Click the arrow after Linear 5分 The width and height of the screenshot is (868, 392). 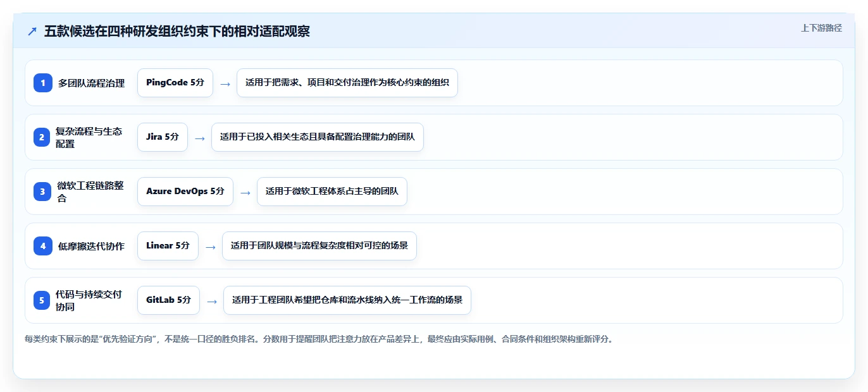[211, 247]
